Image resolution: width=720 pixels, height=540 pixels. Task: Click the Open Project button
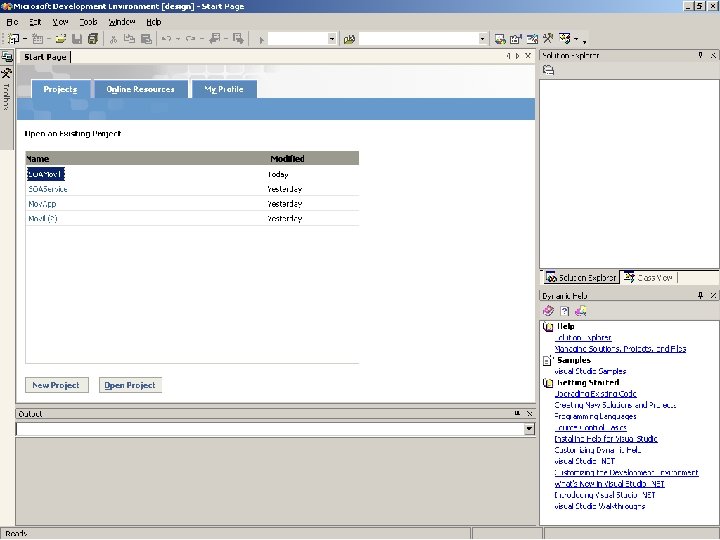click(130, 385)
